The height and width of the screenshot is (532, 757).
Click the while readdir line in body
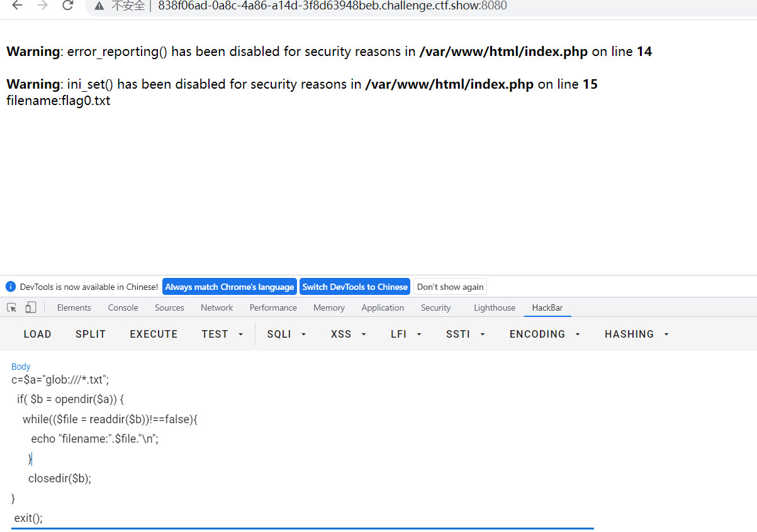(110, 419)
